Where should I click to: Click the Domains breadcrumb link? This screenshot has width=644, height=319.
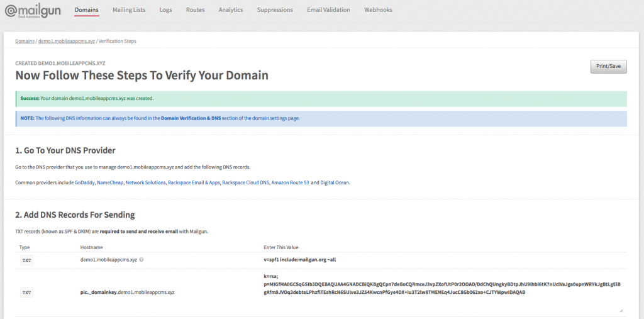[x=25, y=41]
